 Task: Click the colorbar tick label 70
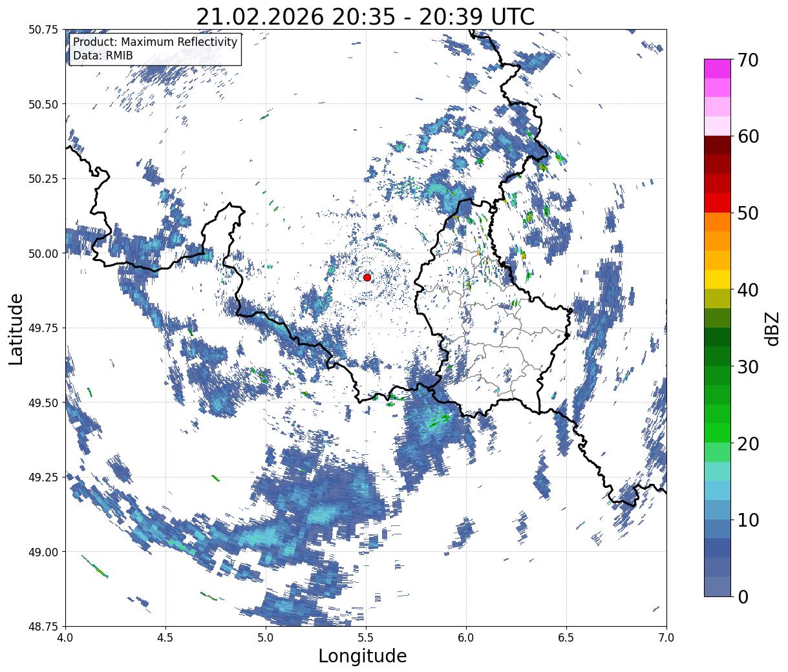(747, 60)
